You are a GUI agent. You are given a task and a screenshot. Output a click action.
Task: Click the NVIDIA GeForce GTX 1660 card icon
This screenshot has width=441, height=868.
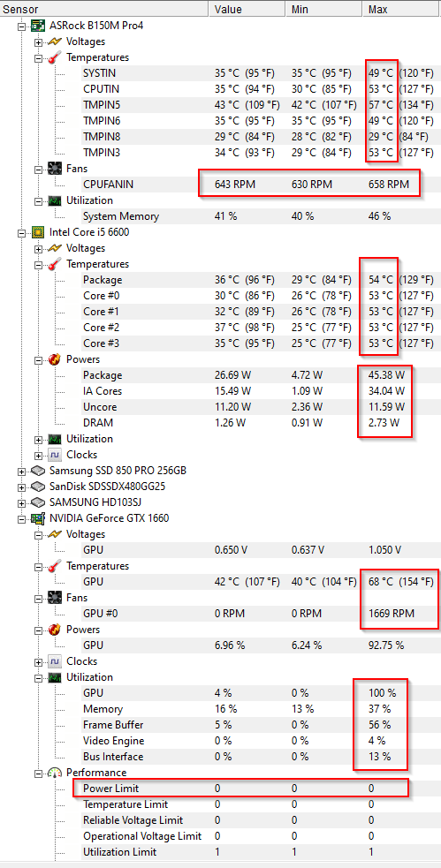[x=38, y=518]
